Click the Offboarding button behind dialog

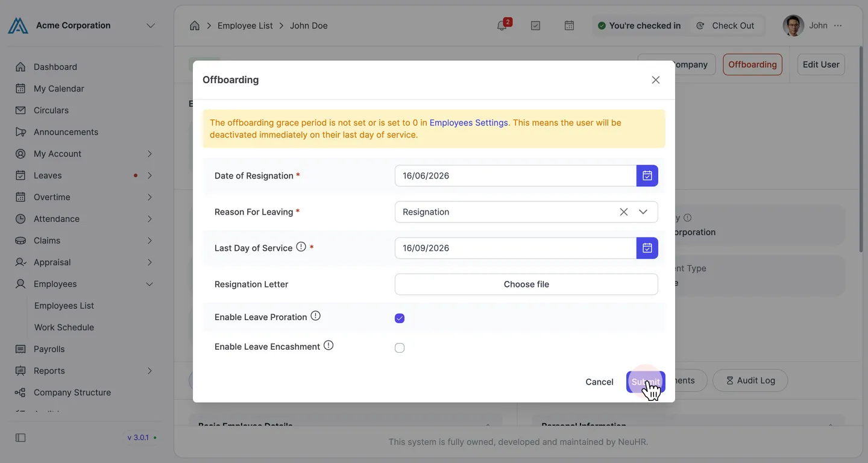coord(752,65)
